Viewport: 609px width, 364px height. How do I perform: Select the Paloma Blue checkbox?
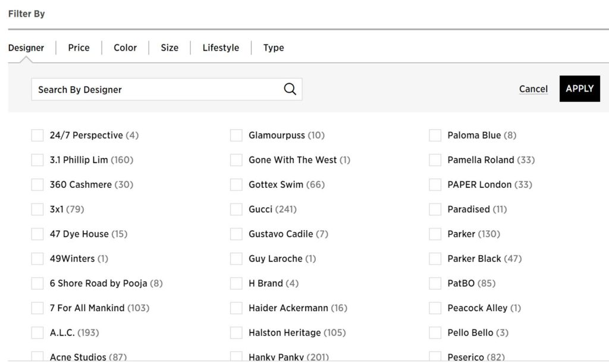pos(435,136)
